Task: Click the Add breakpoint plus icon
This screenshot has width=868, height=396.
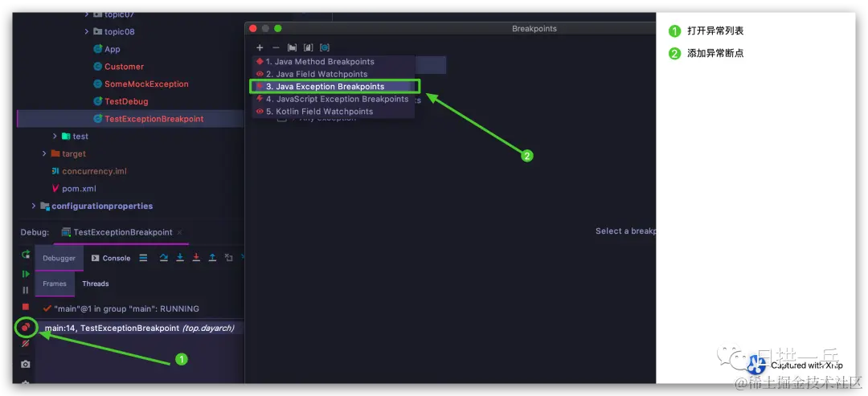Action: (260, 47)
